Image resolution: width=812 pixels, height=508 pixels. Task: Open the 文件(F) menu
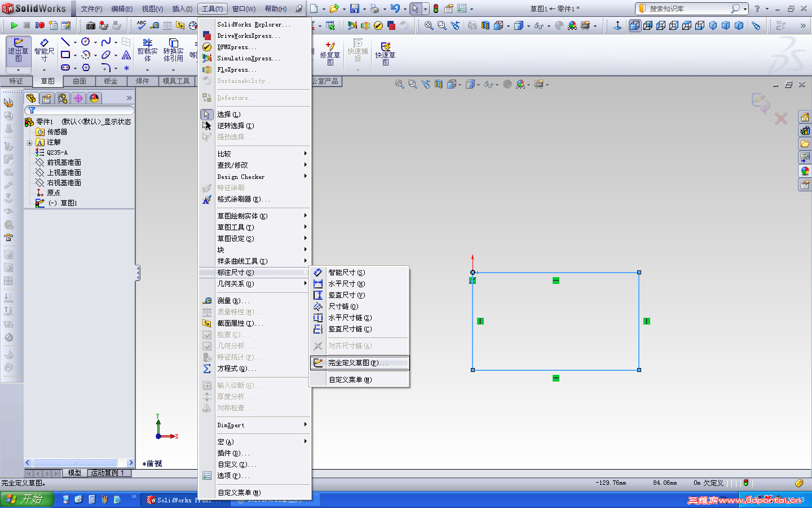(91, 9)
